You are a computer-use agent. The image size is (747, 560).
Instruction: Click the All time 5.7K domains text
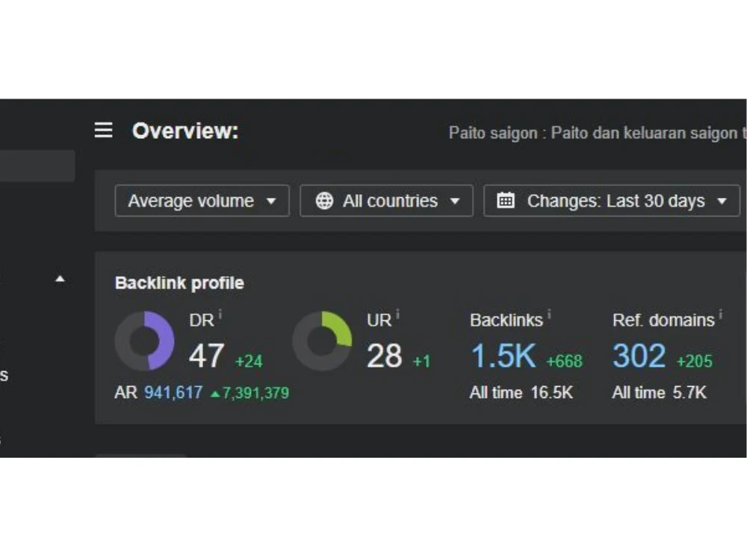(x=660, y=393)
